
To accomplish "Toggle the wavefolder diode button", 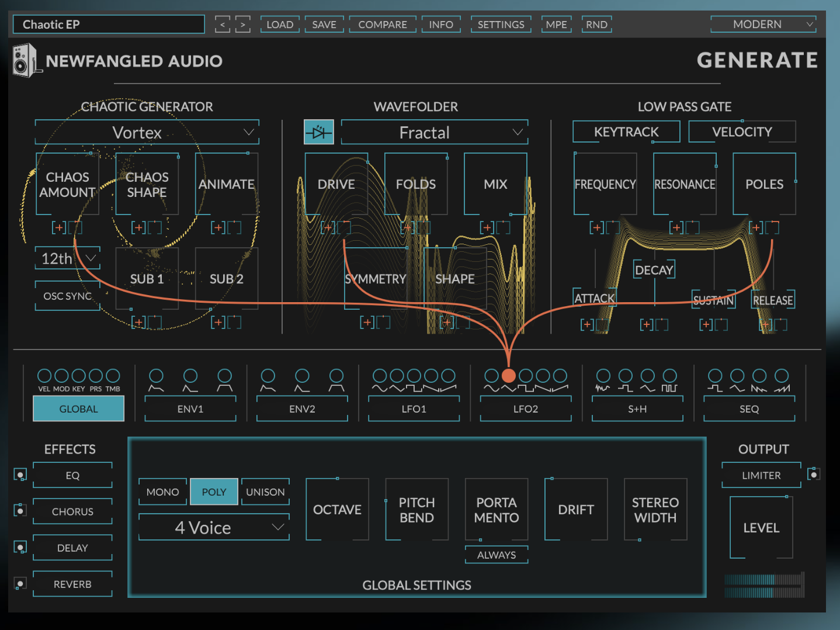I will point(319,132).
